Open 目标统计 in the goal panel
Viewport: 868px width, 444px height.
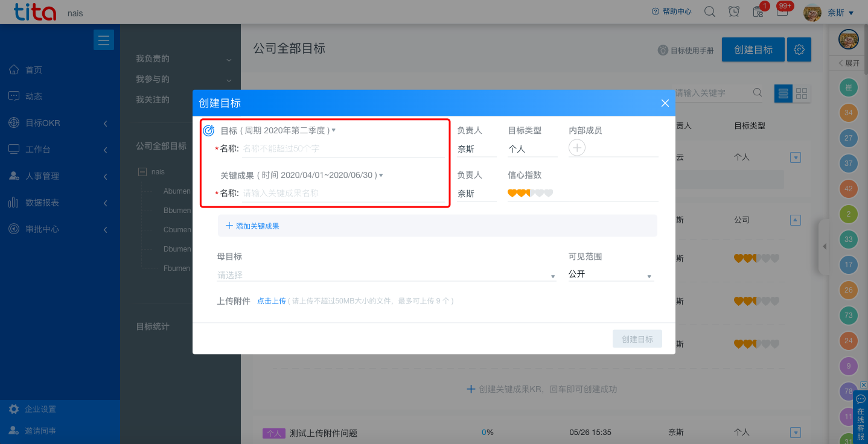point(153,326)
